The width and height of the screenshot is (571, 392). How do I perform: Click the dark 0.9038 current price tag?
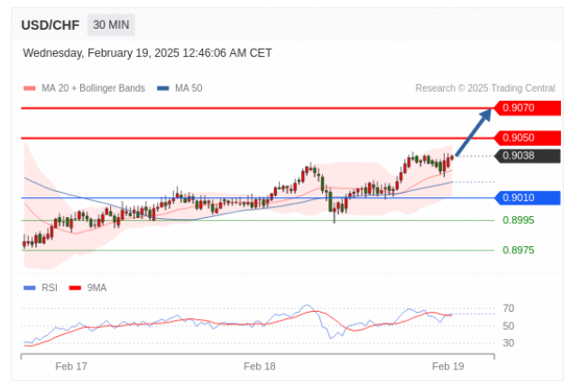click(x=528, y=156)
